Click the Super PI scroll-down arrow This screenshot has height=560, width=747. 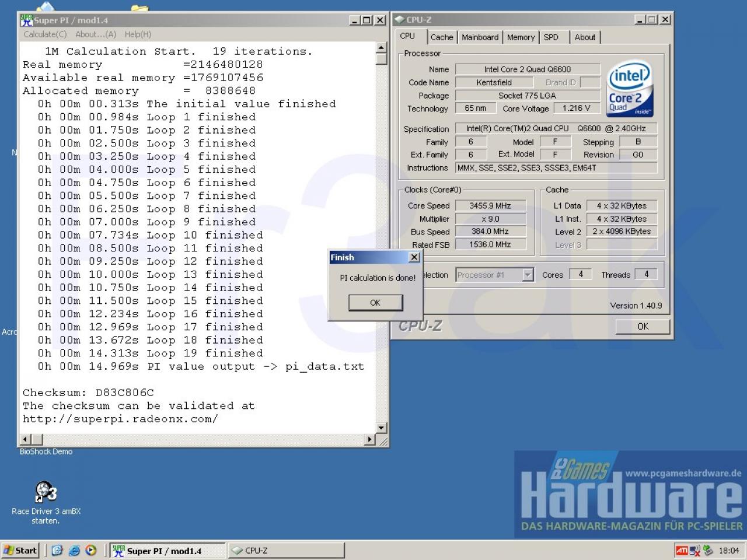click(x=381, y=428)
